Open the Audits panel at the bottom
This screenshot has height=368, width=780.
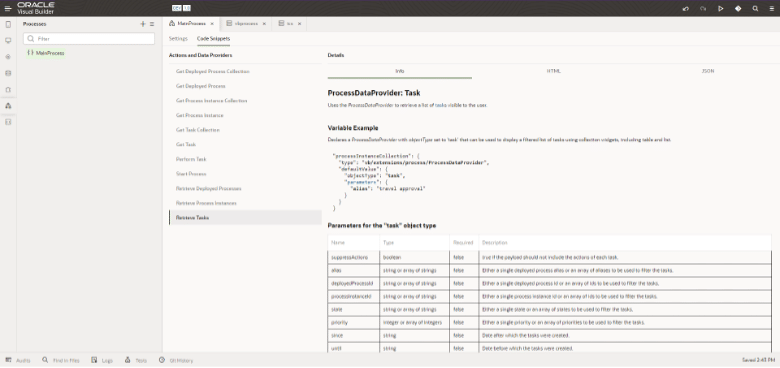point(18,360)
